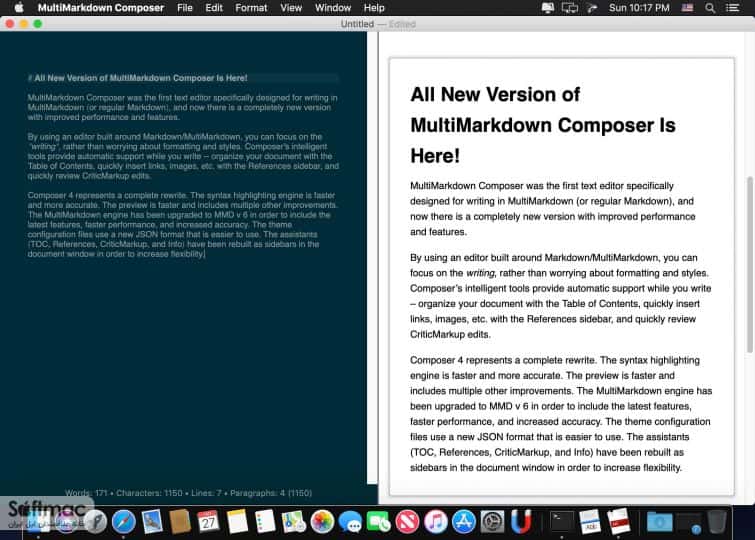Click the Sun 10:17 PM clock

point(639,8)
